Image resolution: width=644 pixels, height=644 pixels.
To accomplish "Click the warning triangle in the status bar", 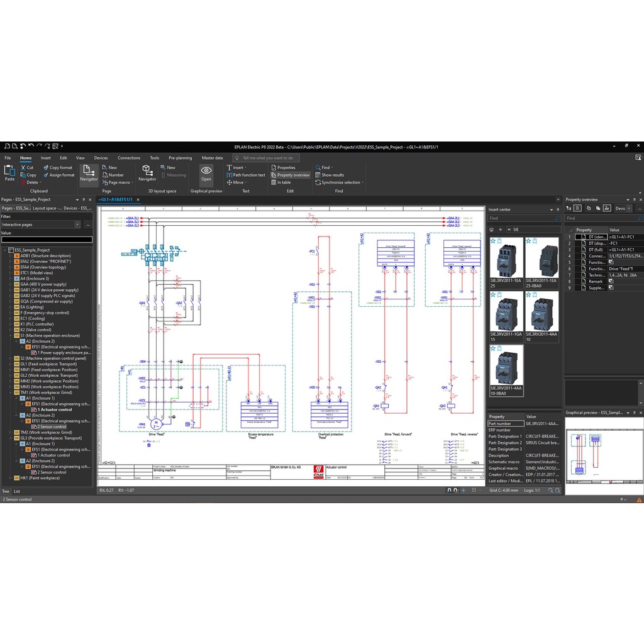I will tap(639, 499).
